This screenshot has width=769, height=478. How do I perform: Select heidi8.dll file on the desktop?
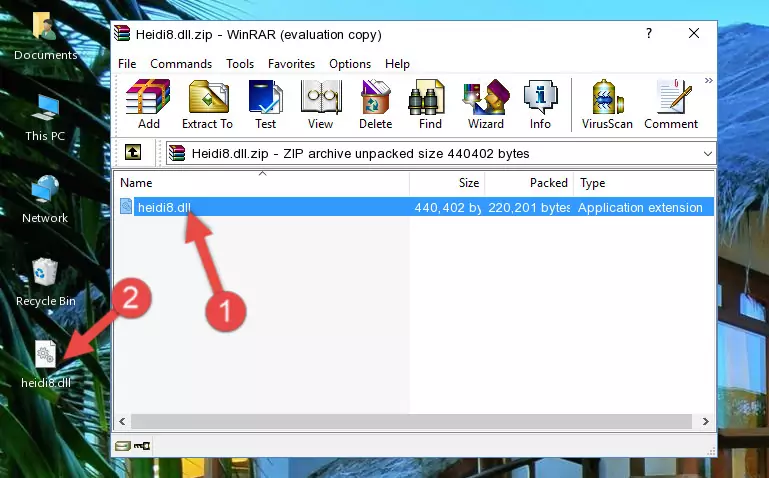(x=46, y=365)
